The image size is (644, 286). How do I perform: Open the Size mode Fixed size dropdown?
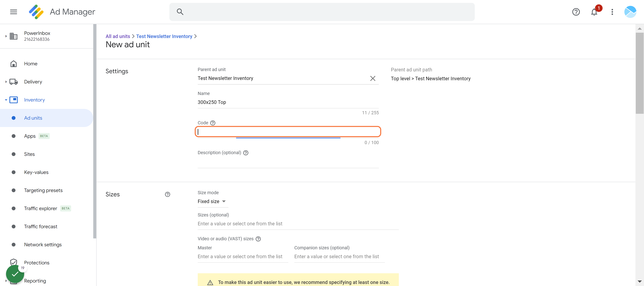pyautogui.click(x=212, y=201)
